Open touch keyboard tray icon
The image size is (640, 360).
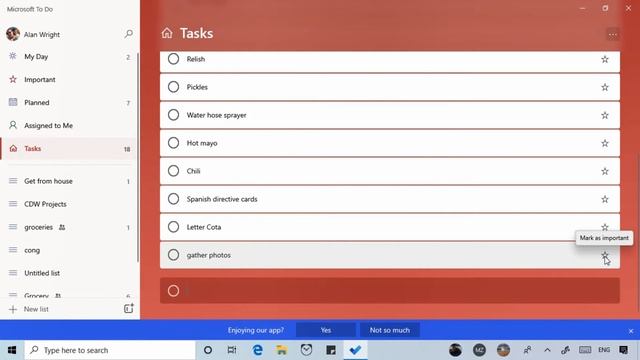pos(585,350)
